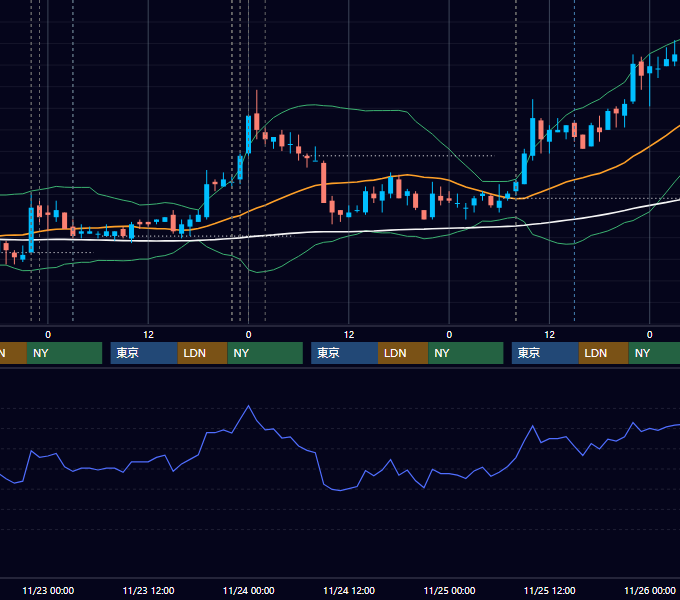Screen dimensions: 680x600
Task: Select the 11/24 12:00 date label
Action: click(x=349, y=590)
